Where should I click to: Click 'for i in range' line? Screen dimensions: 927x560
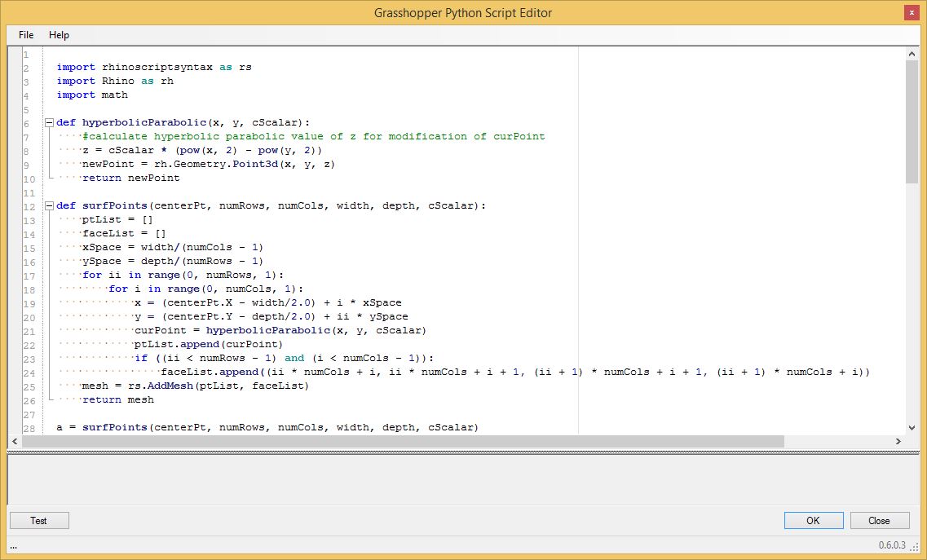click(x=205, y=289)
